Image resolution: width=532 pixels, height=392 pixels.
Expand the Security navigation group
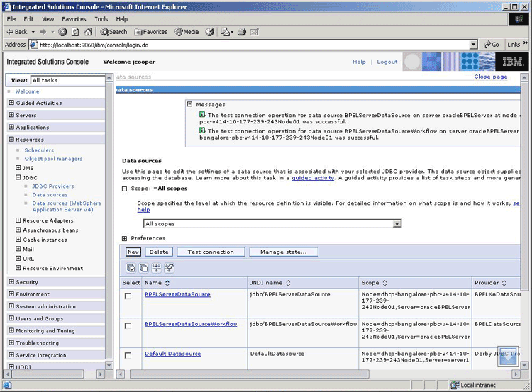point(11,281)
